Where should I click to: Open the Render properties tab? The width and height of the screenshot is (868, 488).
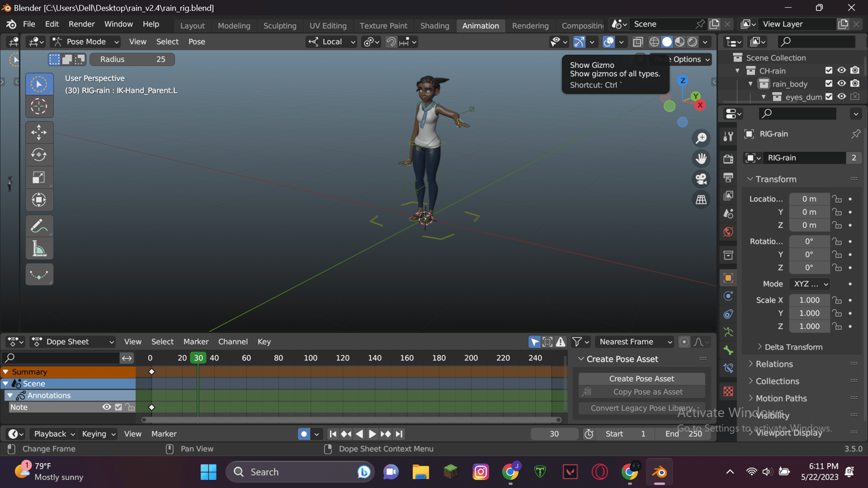pyautogui.click(x=728, y=159)
